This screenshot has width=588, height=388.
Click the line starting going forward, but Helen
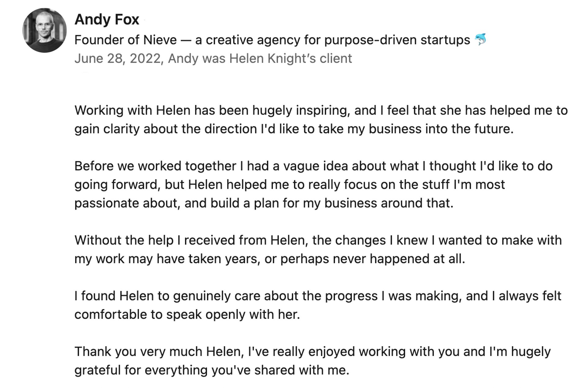tap(289, 185)
